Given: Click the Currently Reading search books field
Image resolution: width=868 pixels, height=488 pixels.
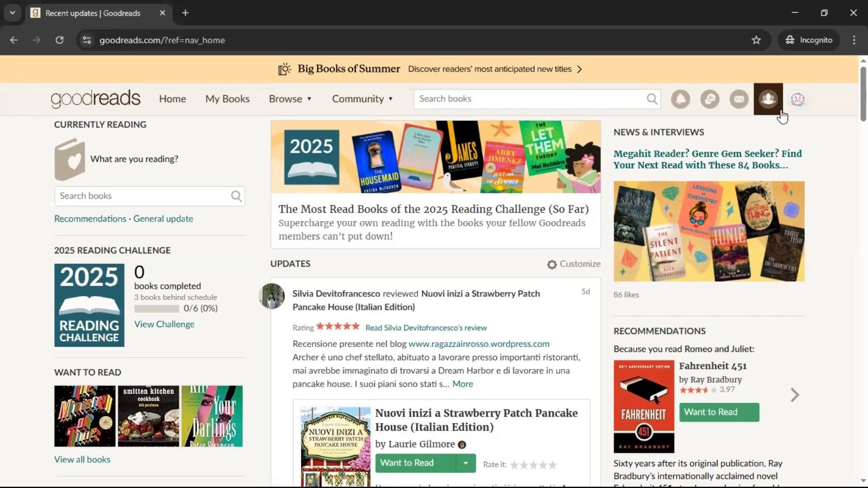Looking at the screenshot, I should tap(142, 196).
